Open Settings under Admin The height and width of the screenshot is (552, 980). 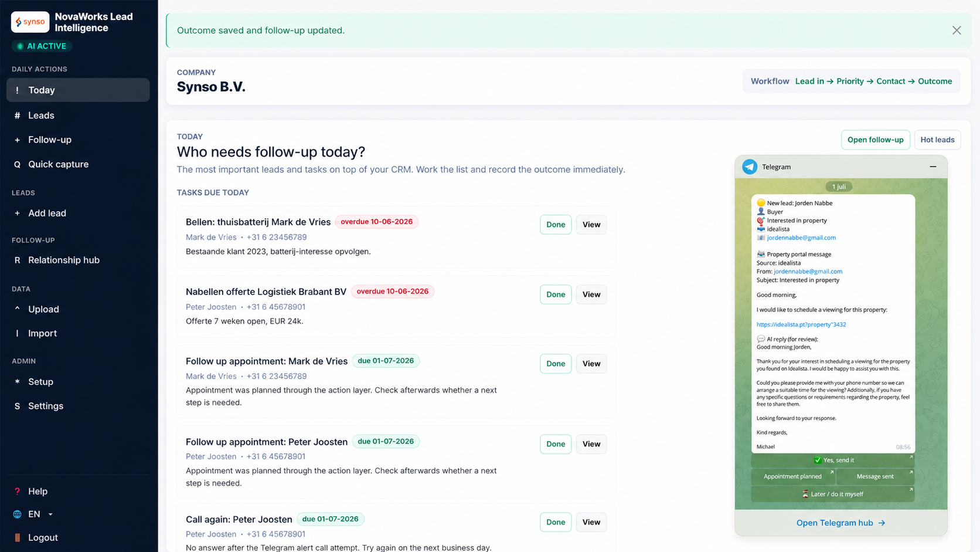(x=78, y=406)
